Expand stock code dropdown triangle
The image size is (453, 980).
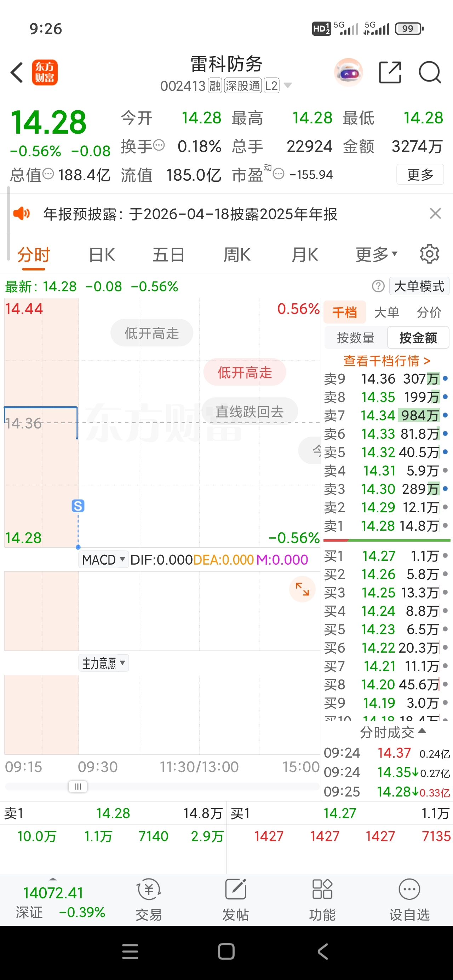(x=288, y=85)
